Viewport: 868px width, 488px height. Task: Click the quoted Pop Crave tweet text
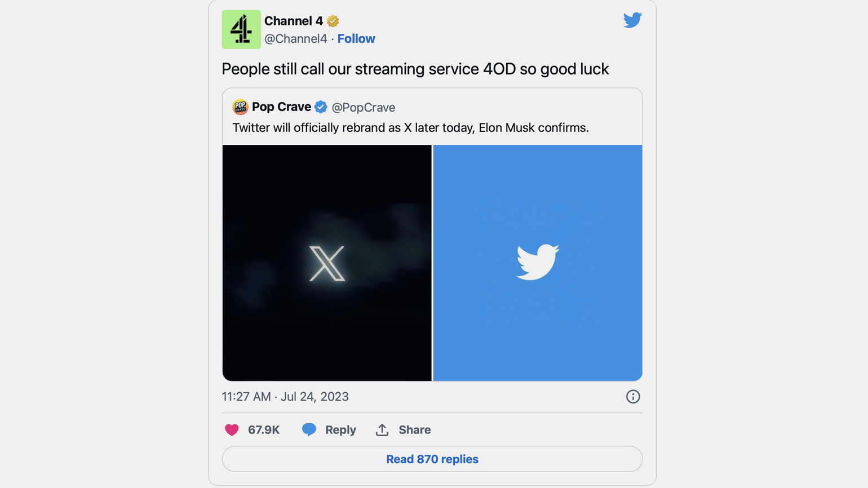[411, 128]
